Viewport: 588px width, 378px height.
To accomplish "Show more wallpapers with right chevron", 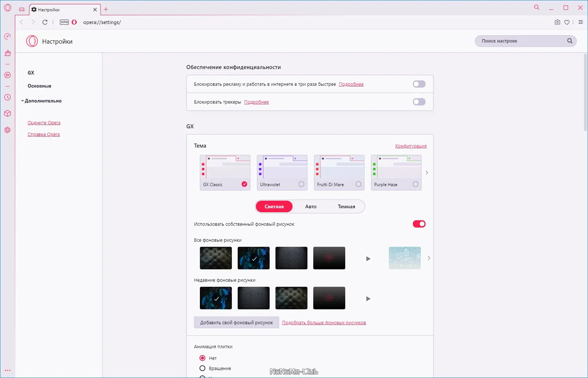I will click(x=429, y=258).
